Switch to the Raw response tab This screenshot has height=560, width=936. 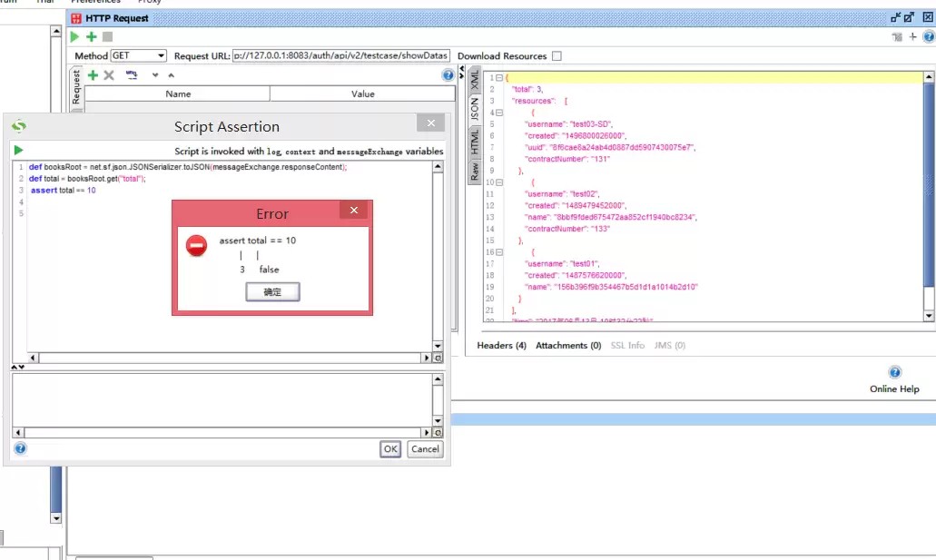click(475, 172)
